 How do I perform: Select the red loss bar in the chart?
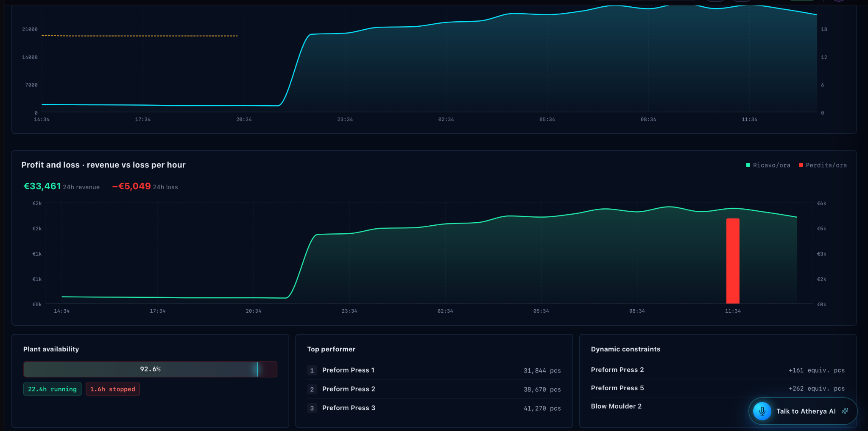pyautogui.click(x=733, y=261)
